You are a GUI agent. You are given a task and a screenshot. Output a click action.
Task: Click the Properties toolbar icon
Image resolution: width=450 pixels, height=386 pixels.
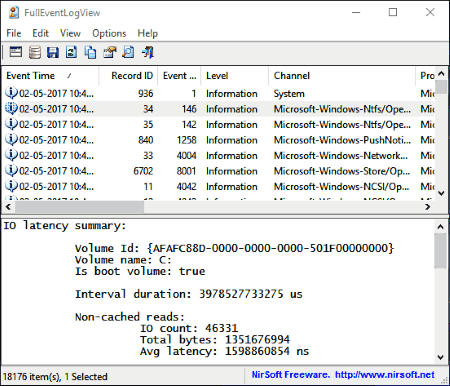pyautogui.click(x=109, y=52)
